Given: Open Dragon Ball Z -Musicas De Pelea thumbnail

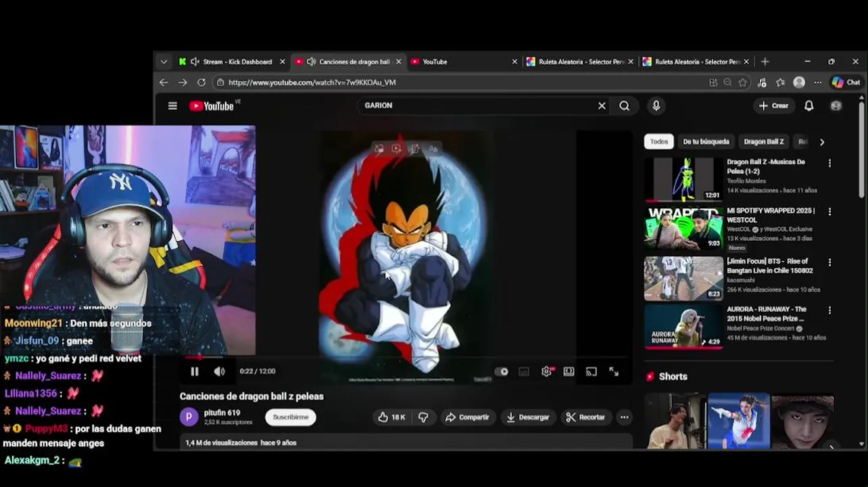Looking at the screenshot, I should tap(683, 180).
